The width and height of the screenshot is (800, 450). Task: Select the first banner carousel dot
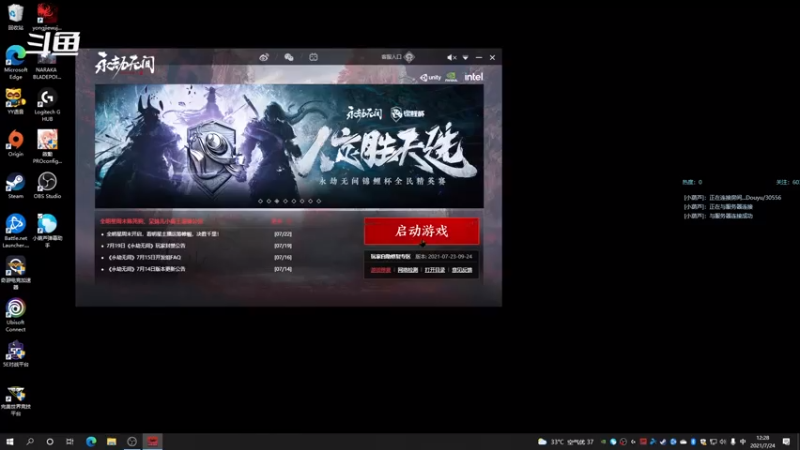(260, 201)
